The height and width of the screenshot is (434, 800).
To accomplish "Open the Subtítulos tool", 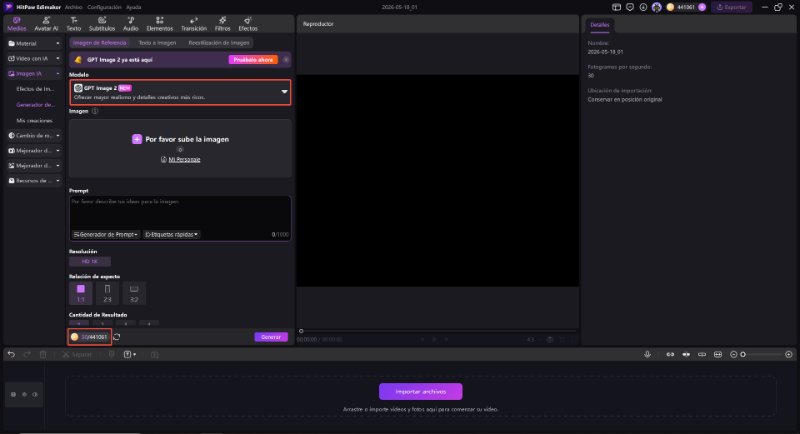I will tap(102, 23).
